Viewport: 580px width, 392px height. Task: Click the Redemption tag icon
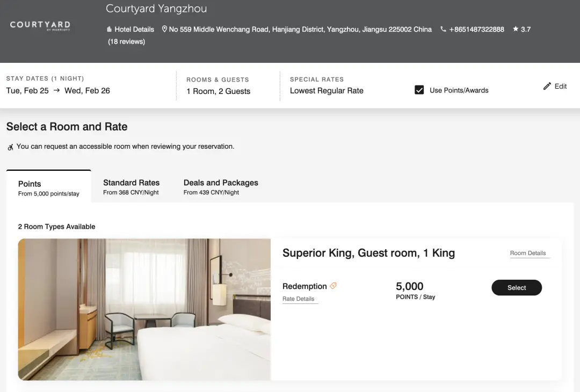pos(334,286)
